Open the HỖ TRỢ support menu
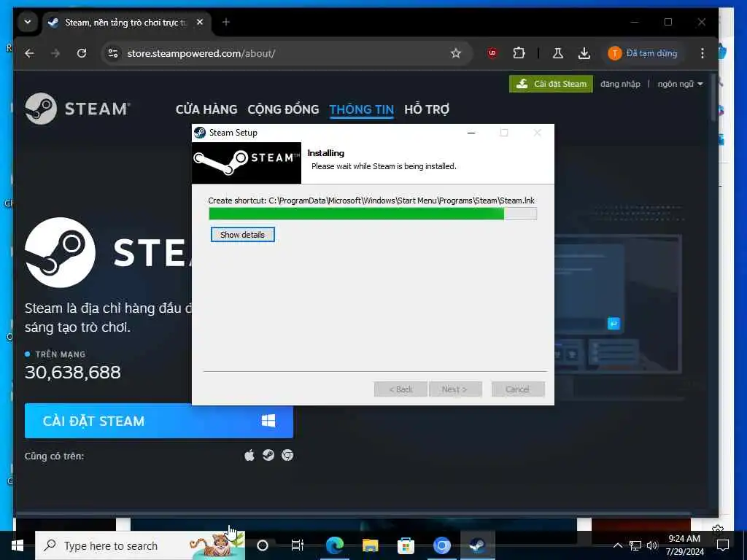The width and height of the screenshot is (747, 560). pyautogui.click(x=426, y=109)
